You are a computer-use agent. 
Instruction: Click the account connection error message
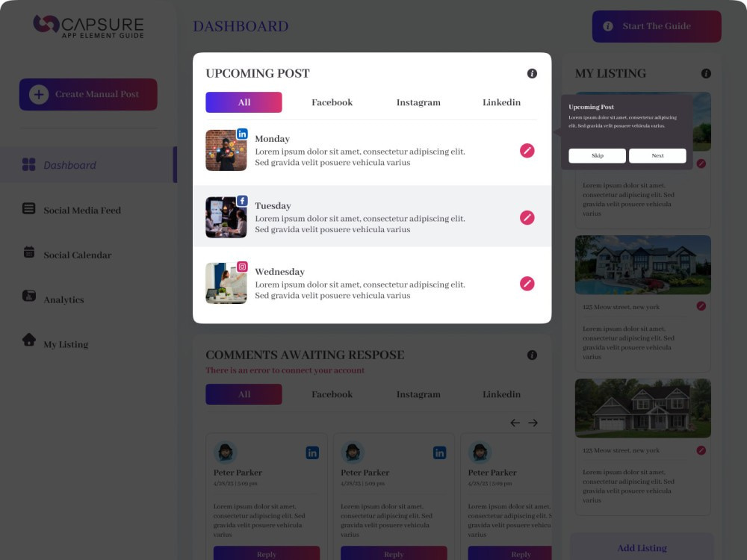(285, 370)
